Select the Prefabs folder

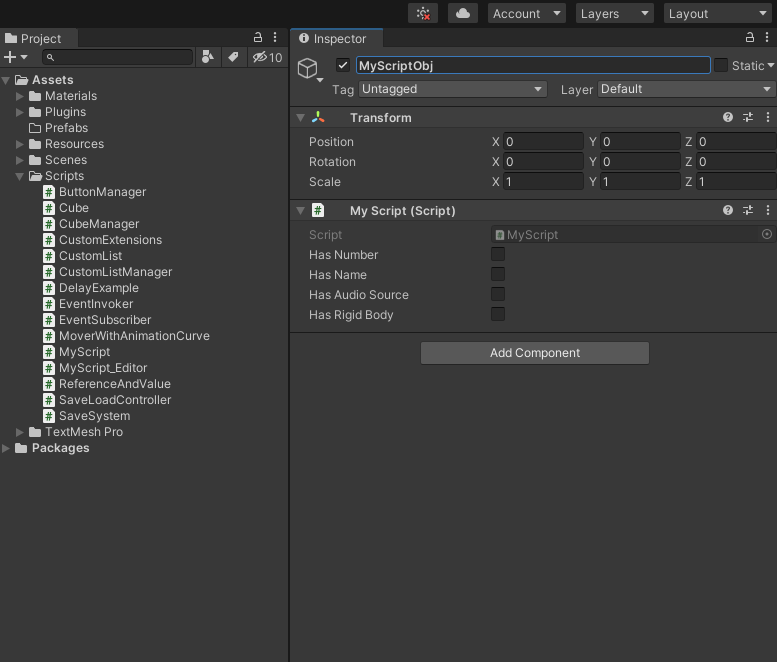(58, 128)
